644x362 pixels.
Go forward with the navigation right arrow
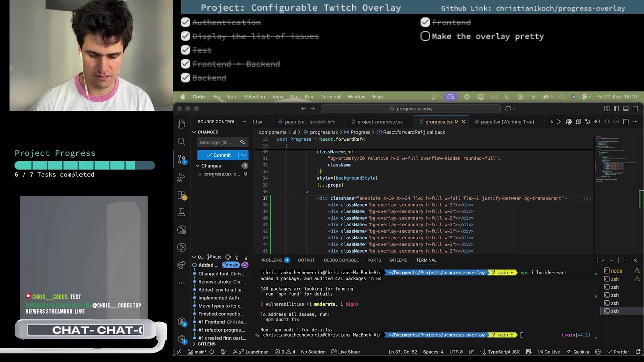tap(313, 109)
